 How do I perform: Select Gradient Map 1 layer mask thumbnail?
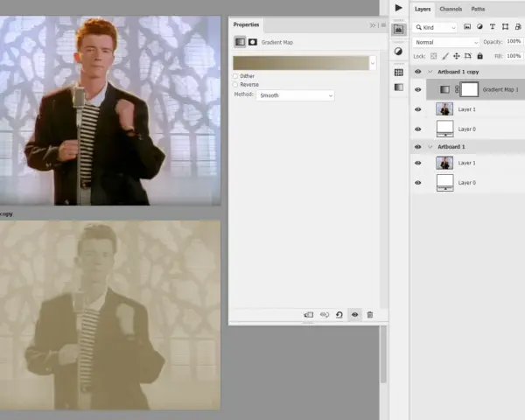tap(469, 89)
